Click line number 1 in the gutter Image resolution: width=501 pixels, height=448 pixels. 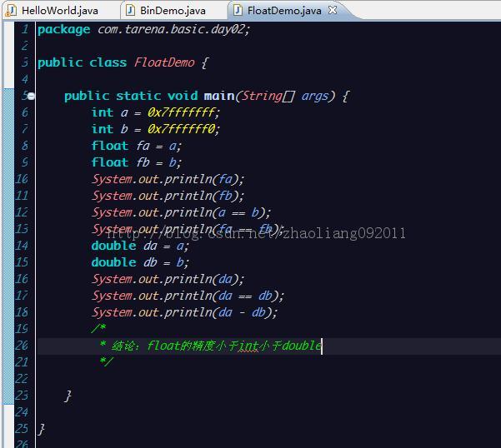(x=25, y=29)
